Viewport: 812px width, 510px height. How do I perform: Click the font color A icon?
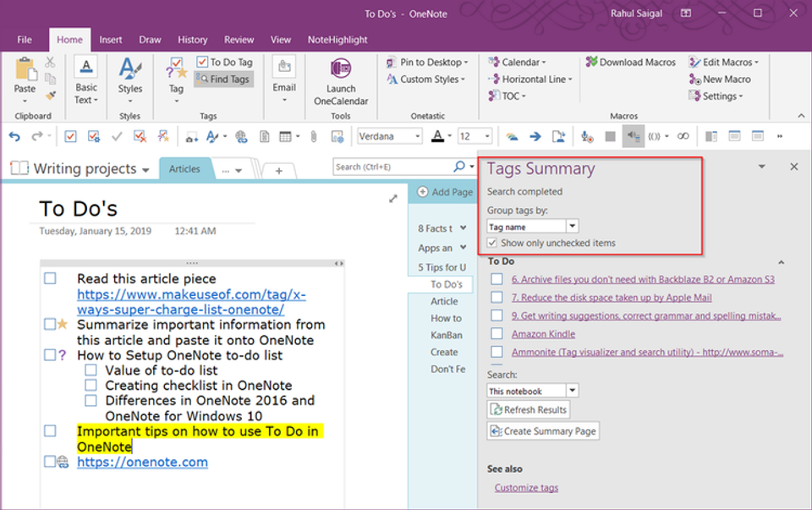click(x=438, y=136)
